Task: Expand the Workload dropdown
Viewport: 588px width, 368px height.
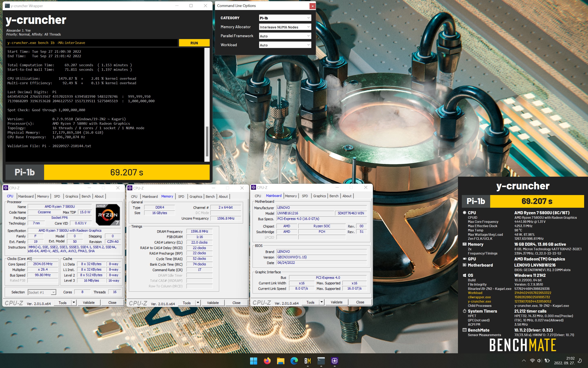Action: click(x=285, y=45)
